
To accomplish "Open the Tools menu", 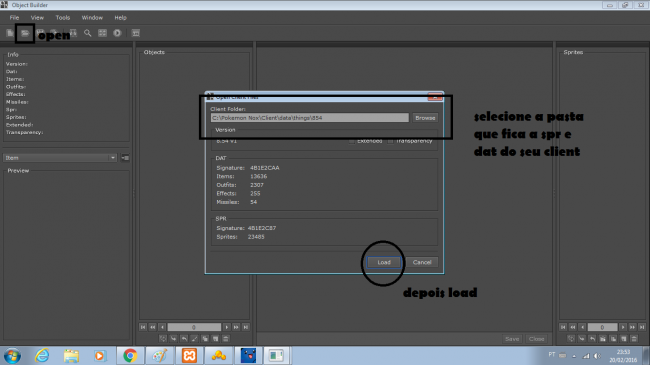I will coord(63,17).
